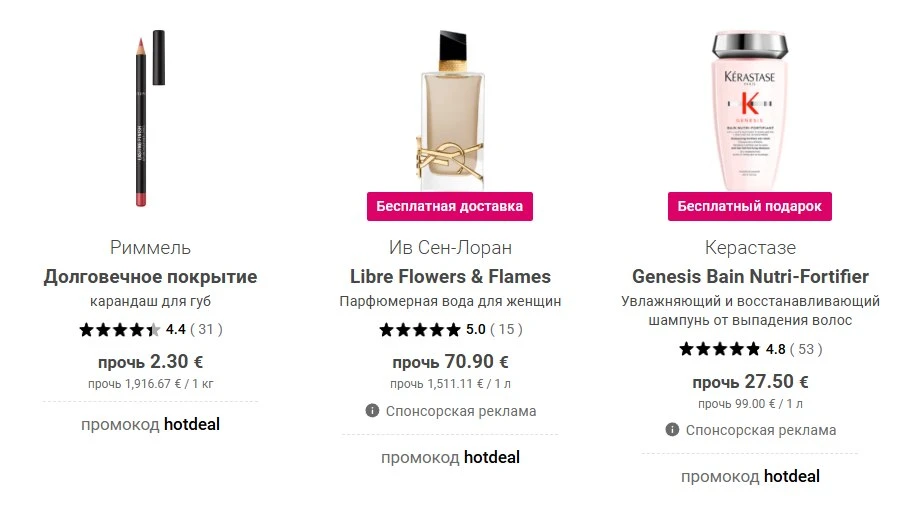This screenshot has height=507, width=904.
Task: Click the 4.8 star rating of Kerastase shampoo
Action: (x=751, y=349)
